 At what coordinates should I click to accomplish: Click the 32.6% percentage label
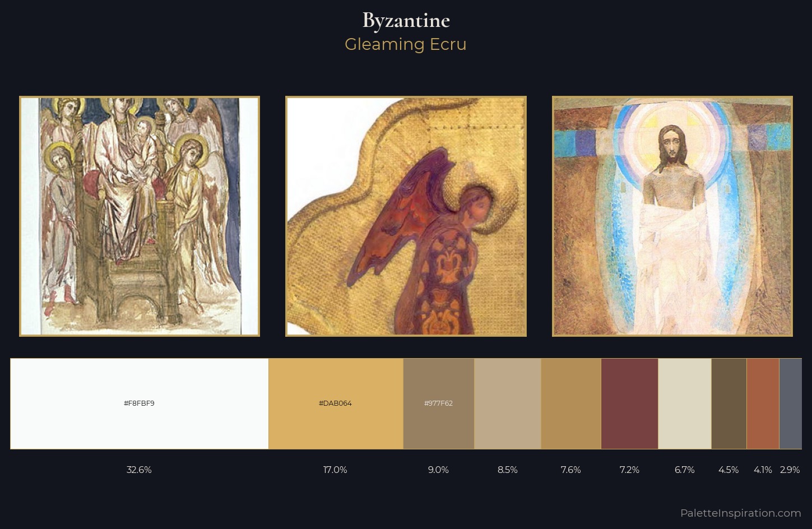click(x=139, y=470)
